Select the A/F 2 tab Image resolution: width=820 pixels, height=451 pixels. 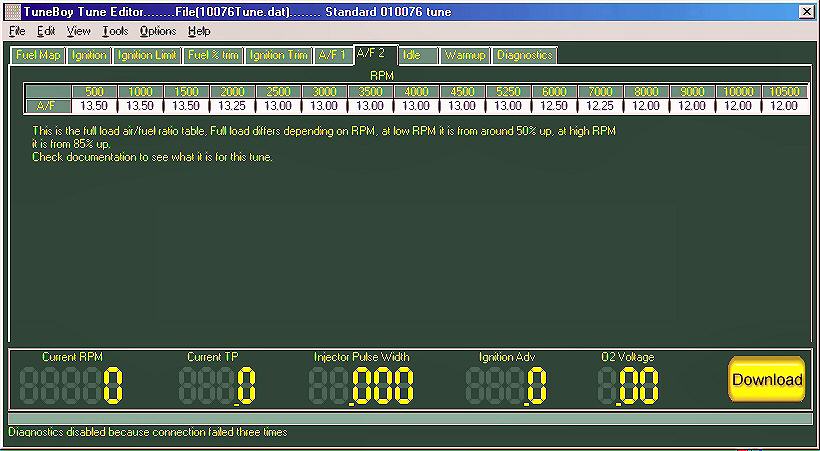pyautogui.click(x=375, y=54)
